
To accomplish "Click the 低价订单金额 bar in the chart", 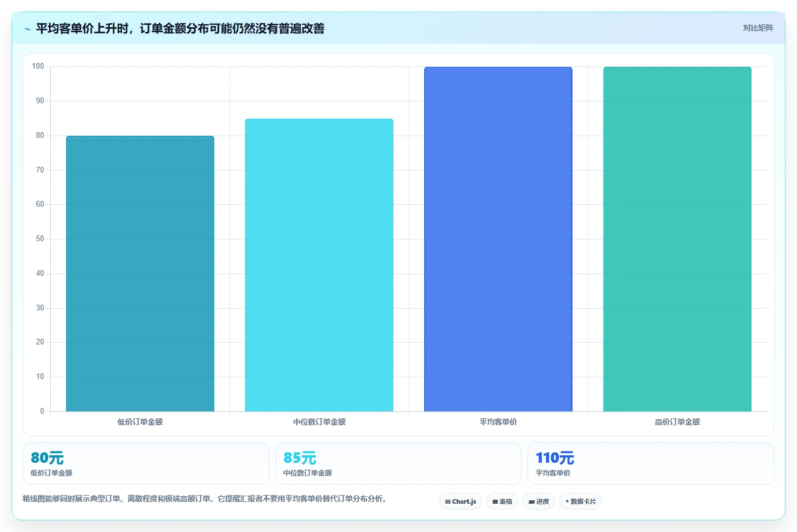I will pos(140,274).
